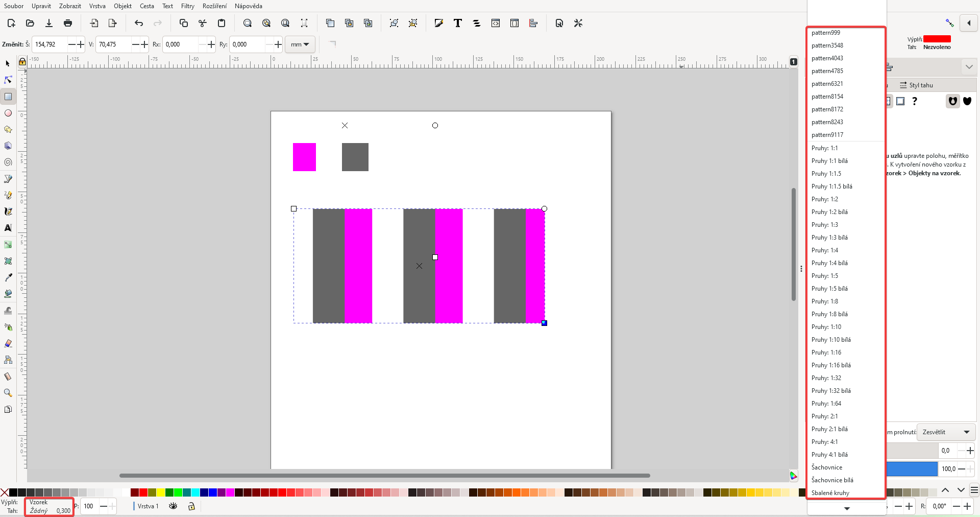Open the XML editor from the toolbar
Screen dimensions: 980x517
click(x=496, y=23)
